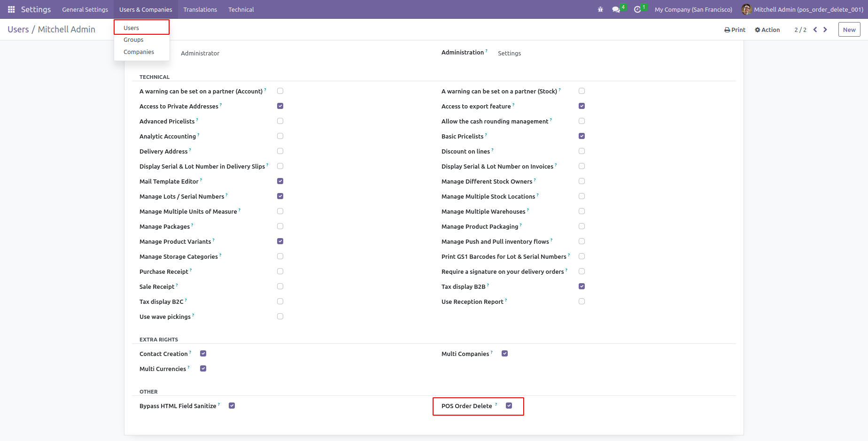Select Groups from Users & Companies menu

coord(133,40)
